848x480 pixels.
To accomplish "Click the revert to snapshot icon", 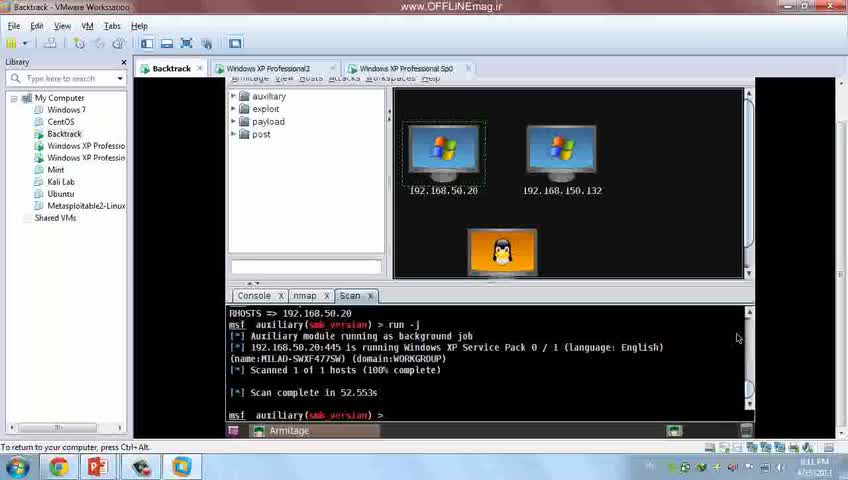I will [98, 43].
